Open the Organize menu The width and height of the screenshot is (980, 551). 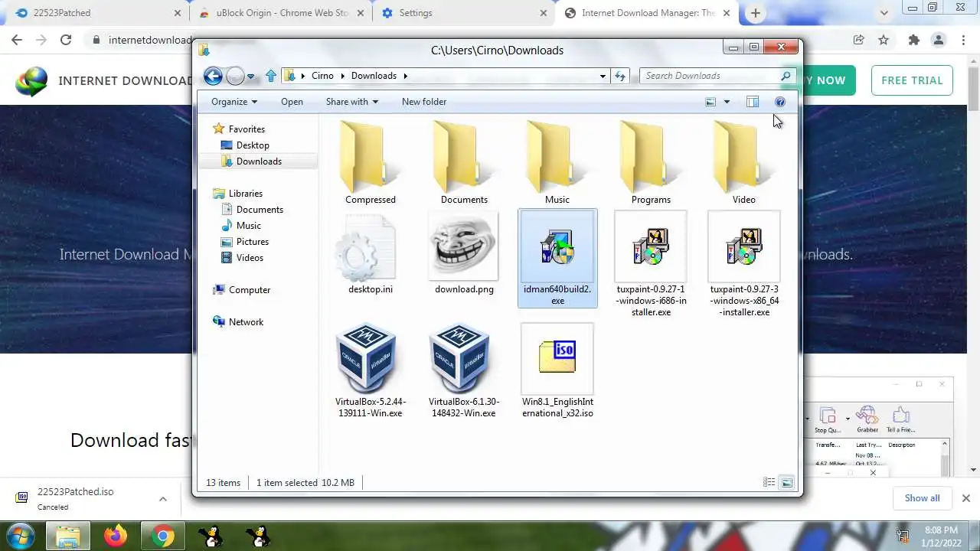point(234,102)
